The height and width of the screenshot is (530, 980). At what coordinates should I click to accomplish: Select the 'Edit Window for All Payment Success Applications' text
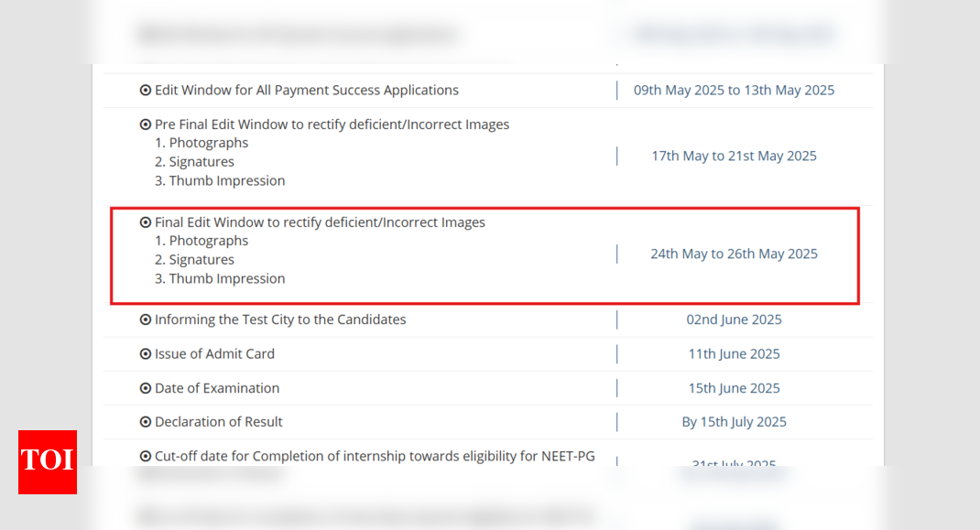point(307,91)
